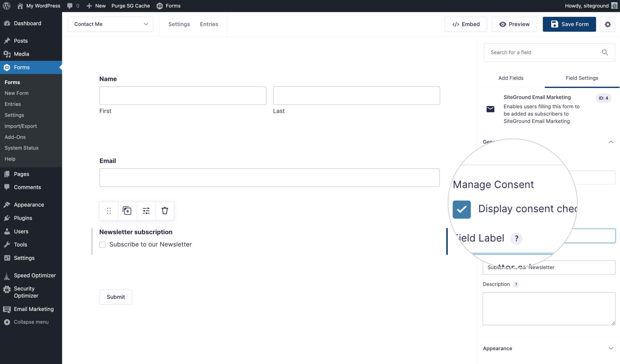The height and width of the screenshot is (364, 620).
Task: Open the Forms submenu link
Action: coord(12,82)
